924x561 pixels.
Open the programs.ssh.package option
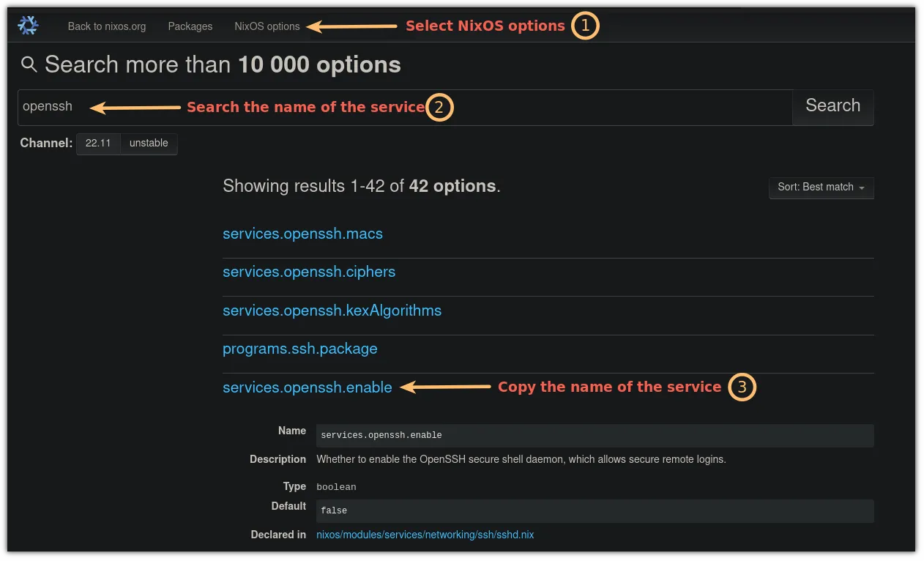(299, 349)
